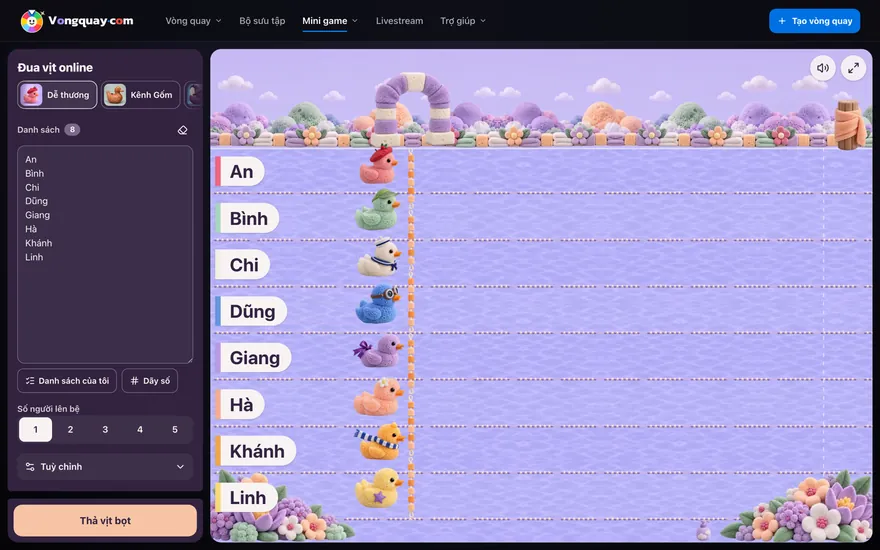The height and width of the screenshot is (550, 880).
Task: Set podium count to 2
Action: 70,430
